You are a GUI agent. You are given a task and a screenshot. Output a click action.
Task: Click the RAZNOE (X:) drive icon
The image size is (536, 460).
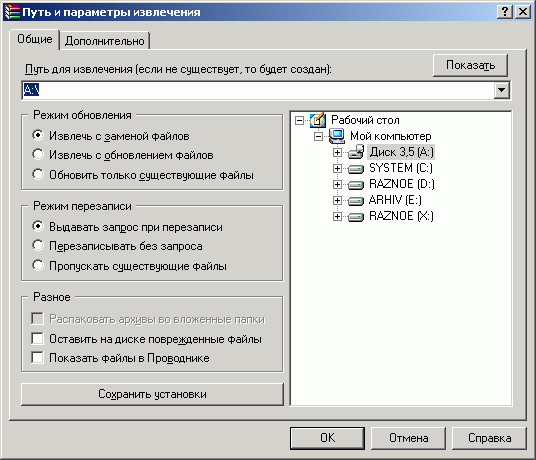pos(356,217)
